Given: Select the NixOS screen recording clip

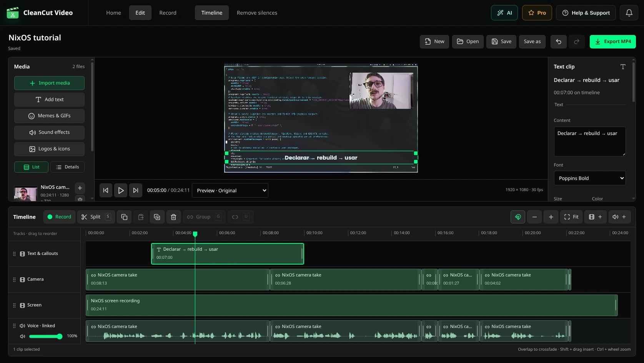Looking at the screenshot, I should click(x=351, y=305).
